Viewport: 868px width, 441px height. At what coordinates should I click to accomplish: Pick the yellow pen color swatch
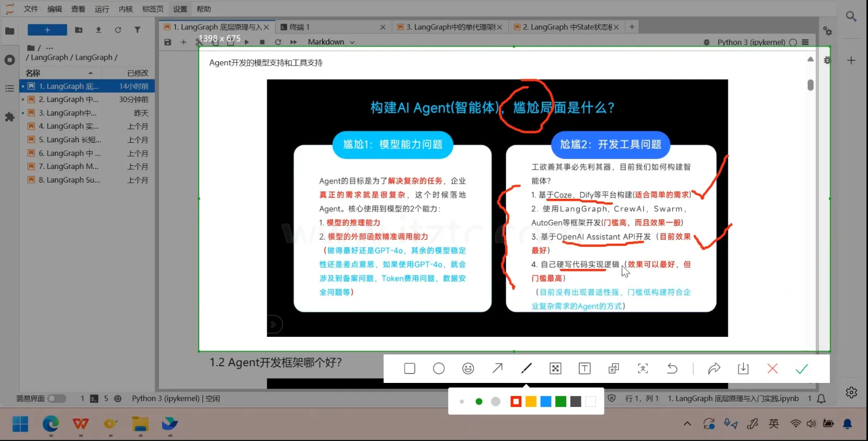pyautogui.click(x=531, y=401)
